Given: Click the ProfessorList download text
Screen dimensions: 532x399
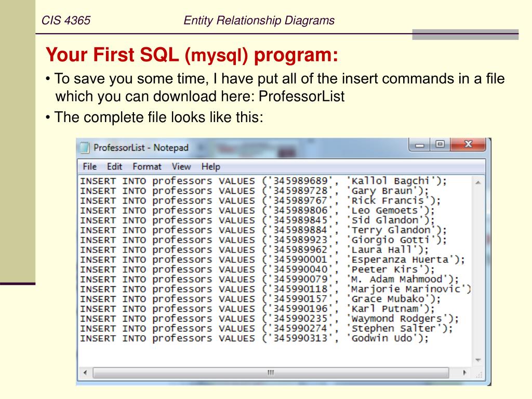Looking at the screenshot, I should 302,96.
